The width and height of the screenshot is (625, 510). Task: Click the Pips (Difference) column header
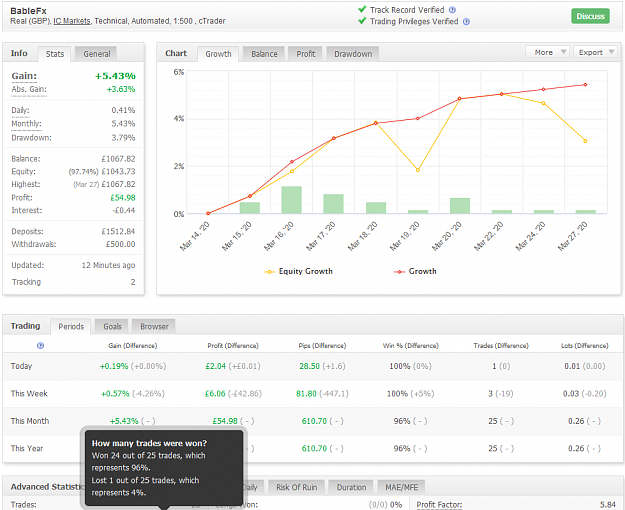322,346
